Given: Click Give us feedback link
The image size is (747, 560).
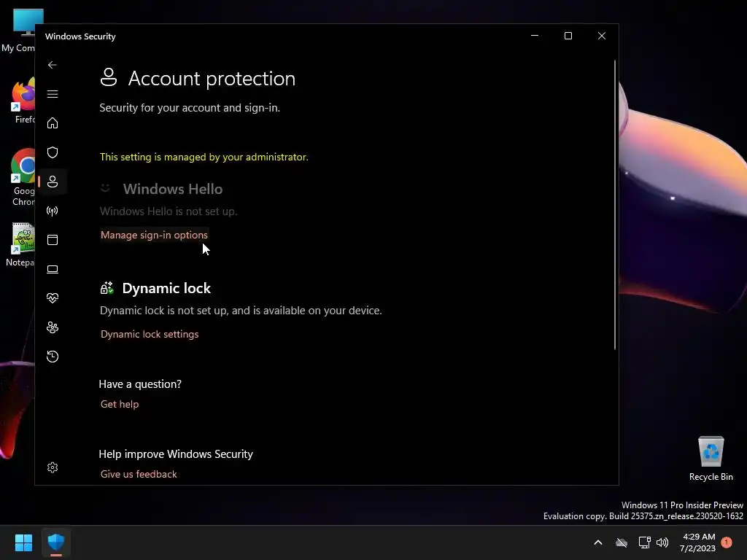Looking at the screenshot, I should tap(139, 474).
